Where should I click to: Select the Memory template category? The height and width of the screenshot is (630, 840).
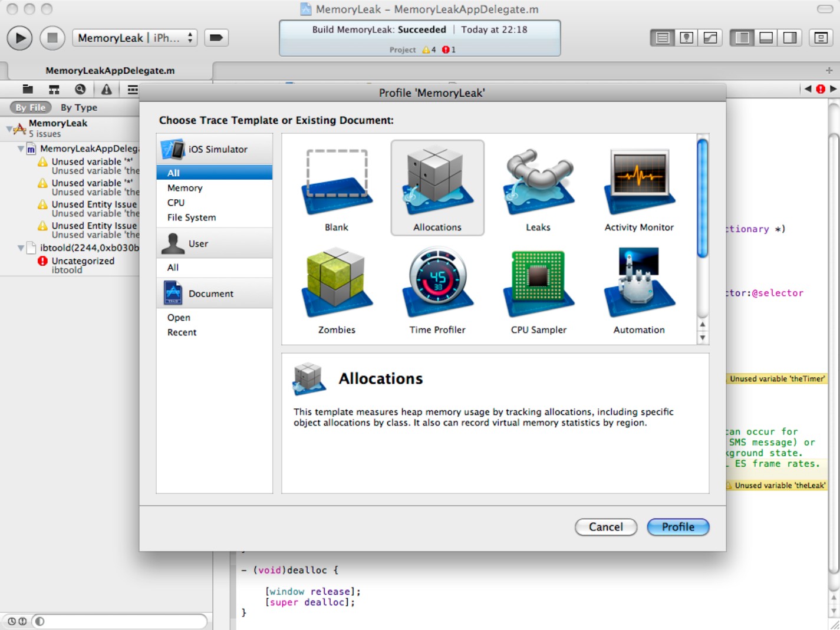(x=215, y=187)
